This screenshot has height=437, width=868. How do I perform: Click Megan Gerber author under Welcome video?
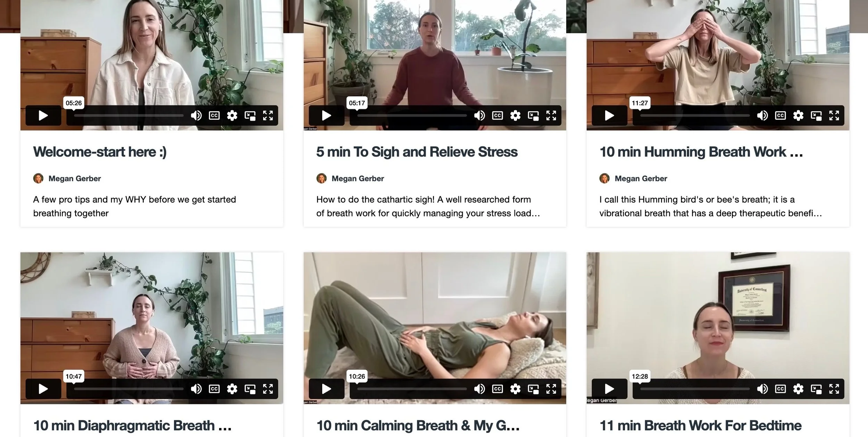pyautogui.click(x=75, y=179)
